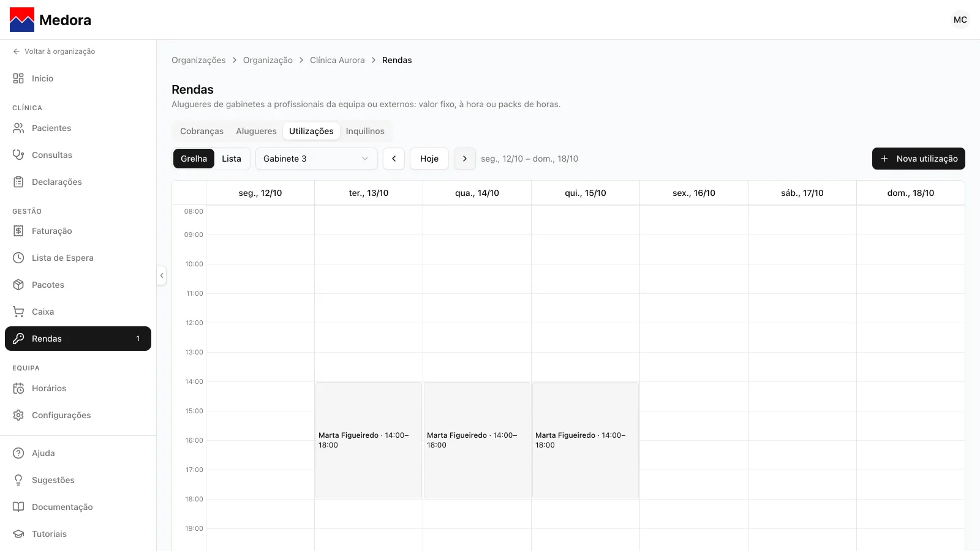Screen dimensions: 980x551
Task: Open the Inquilinos tab
Action: (x=365, y=131)
